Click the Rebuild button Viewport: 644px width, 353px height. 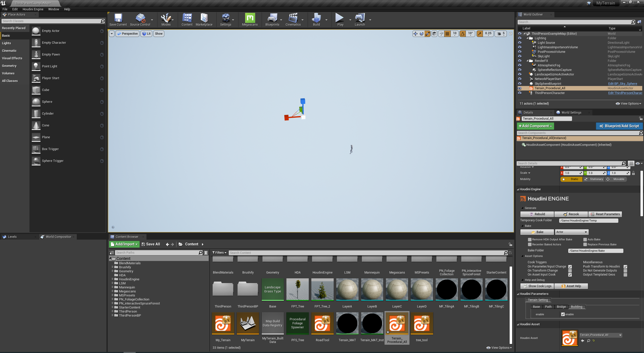[x=537, y=214]
